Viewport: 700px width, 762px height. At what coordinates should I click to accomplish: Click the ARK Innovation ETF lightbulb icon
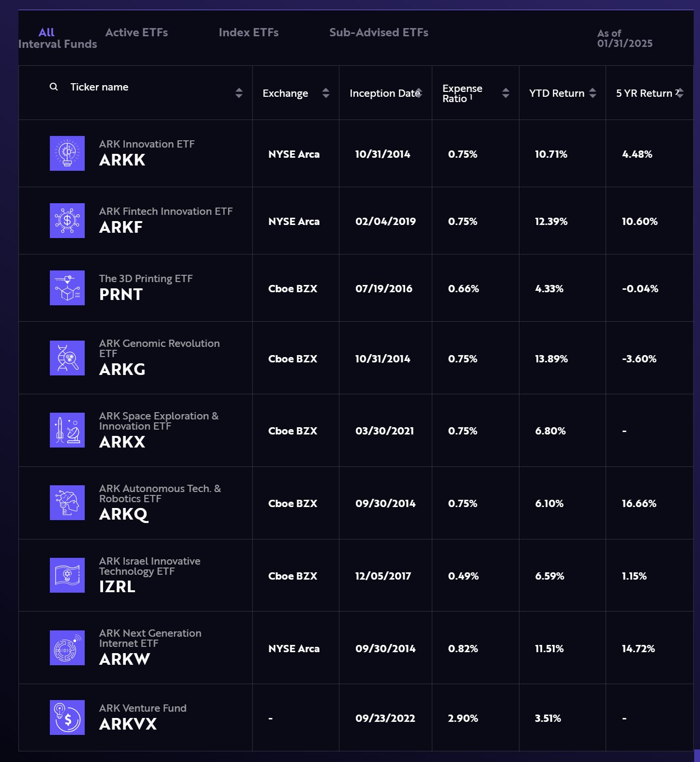pyautogui.click(x=67, y=154)
